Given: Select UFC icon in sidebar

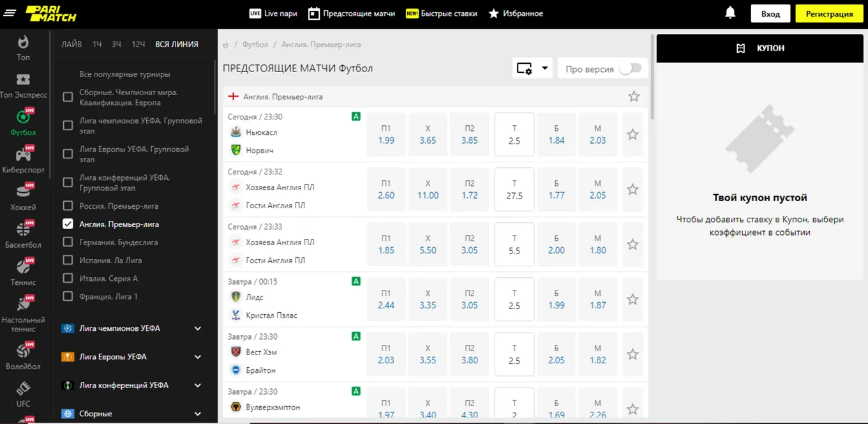Looking at the screenshot, I should (23, 388).
